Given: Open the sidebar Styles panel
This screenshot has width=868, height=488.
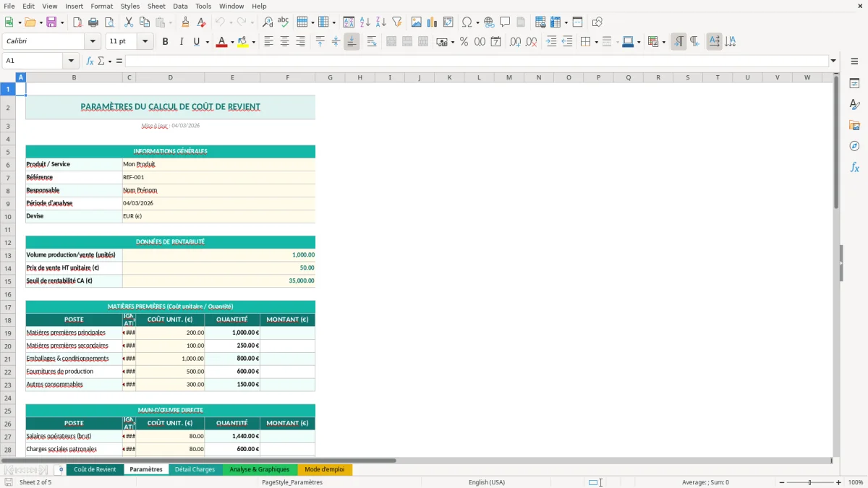Looking at the screenshot, I should click(x=854, y=105).
